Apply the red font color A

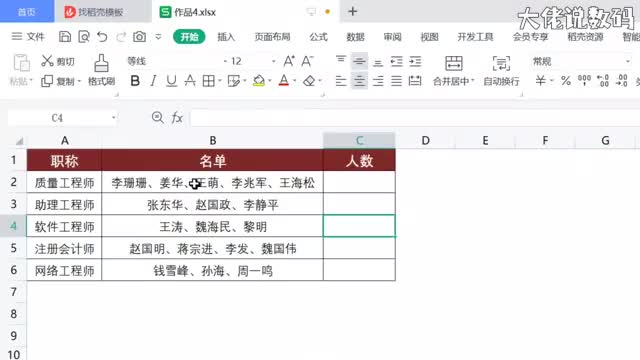[x=284, y=81]
